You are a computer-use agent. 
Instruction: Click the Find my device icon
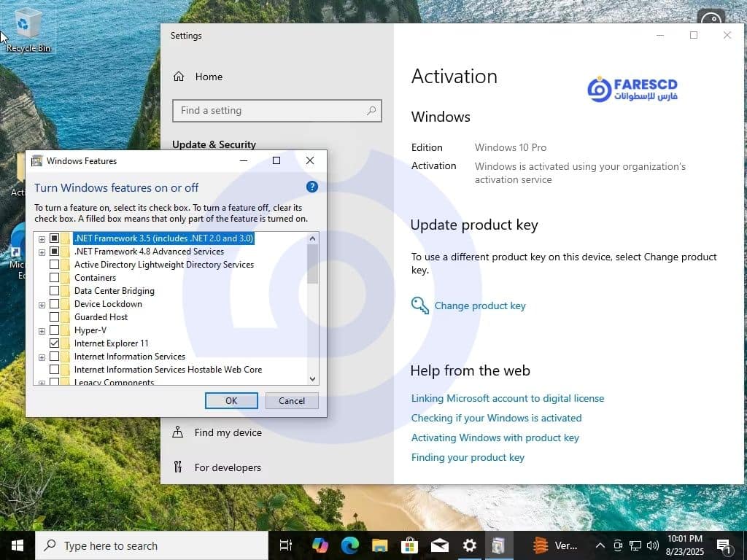(x=178, y=432)
